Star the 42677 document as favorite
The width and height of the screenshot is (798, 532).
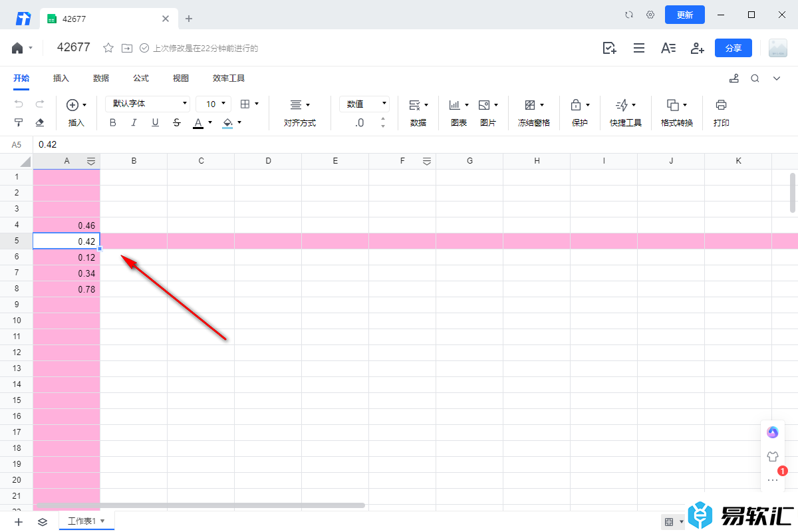(x=108, y=48)
